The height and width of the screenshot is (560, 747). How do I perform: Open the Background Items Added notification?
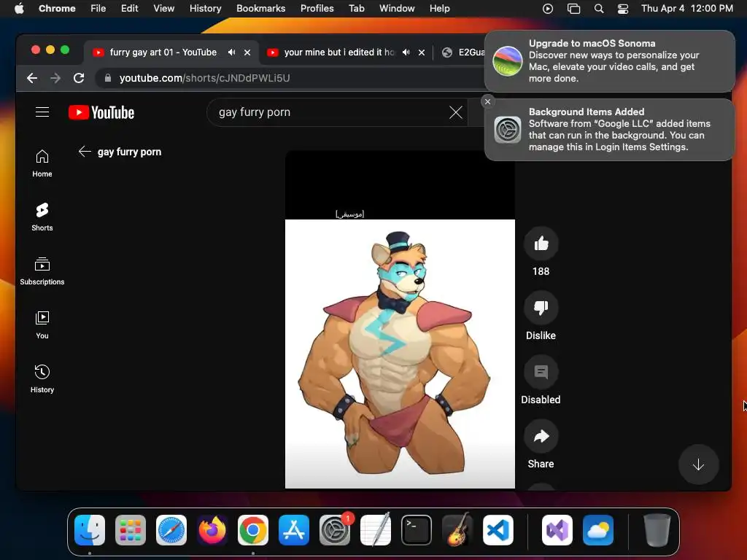click(610, 130)
